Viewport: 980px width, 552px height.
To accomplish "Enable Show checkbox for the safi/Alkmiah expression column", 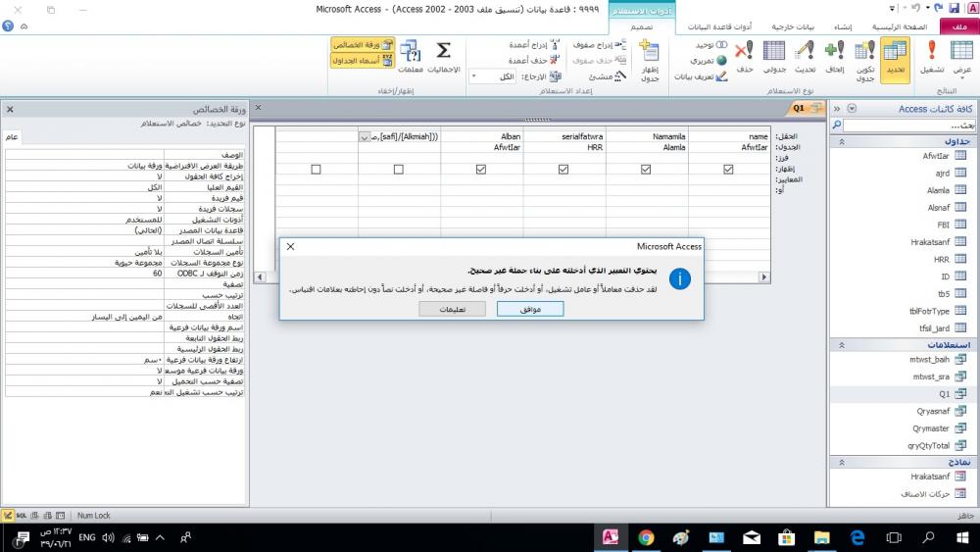I will click(398, 169).
